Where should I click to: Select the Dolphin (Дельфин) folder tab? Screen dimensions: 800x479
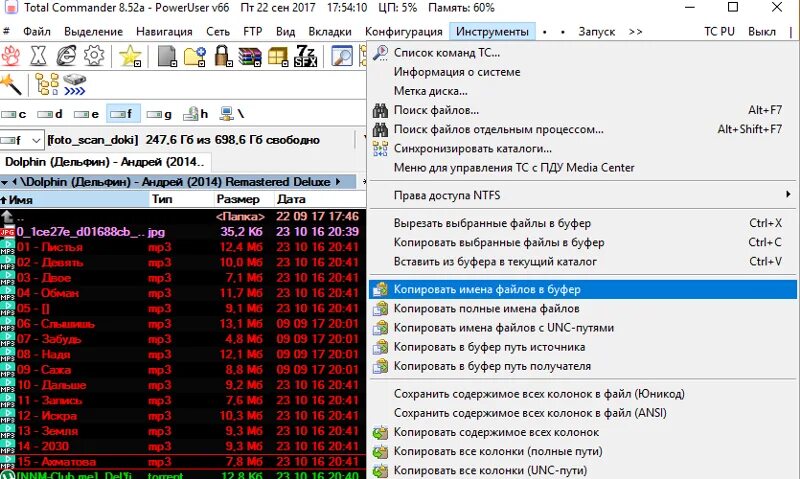click(x=105, y=162)
